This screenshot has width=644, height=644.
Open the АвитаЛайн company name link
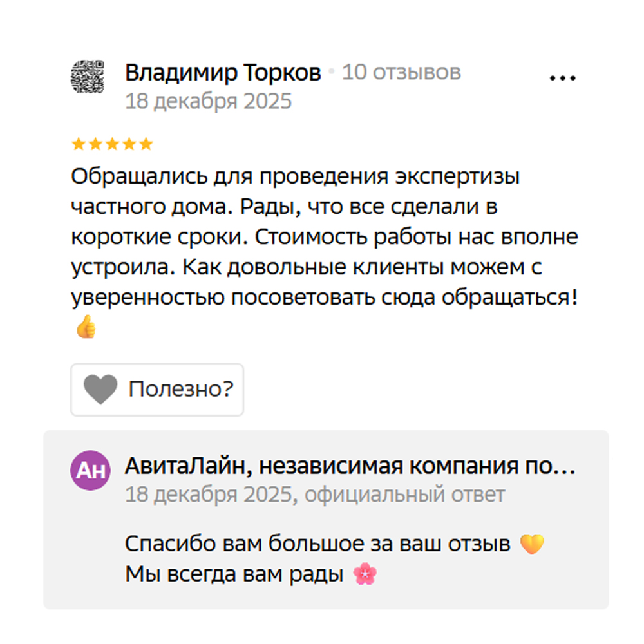(x=350, y=467)
